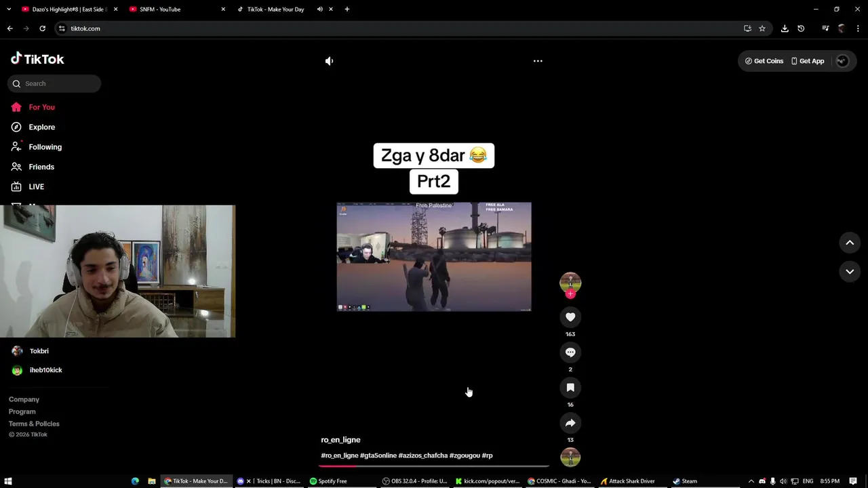
Task: Follow creator with red plus badge
Action: tap(570, 294)
